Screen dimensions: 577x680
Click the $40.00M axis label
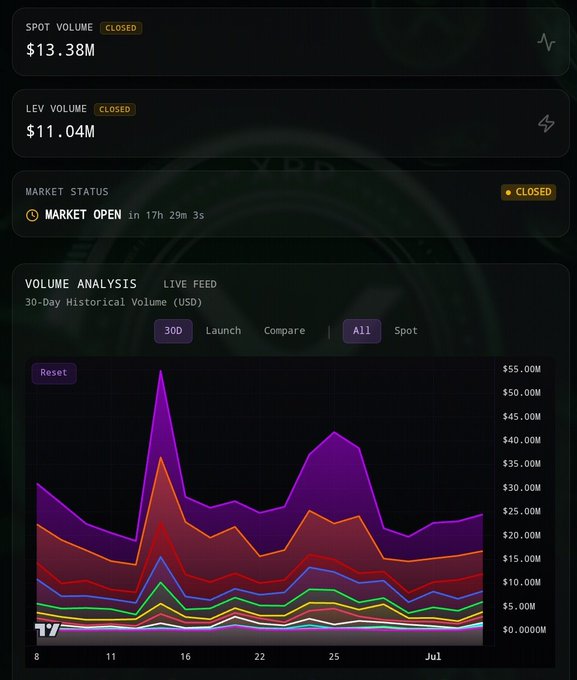521,440
